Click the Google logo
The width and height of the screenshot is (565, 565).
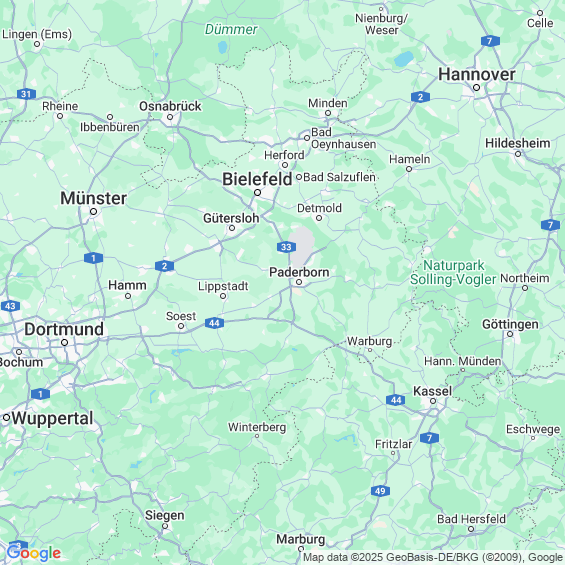[x=34, y=553]
